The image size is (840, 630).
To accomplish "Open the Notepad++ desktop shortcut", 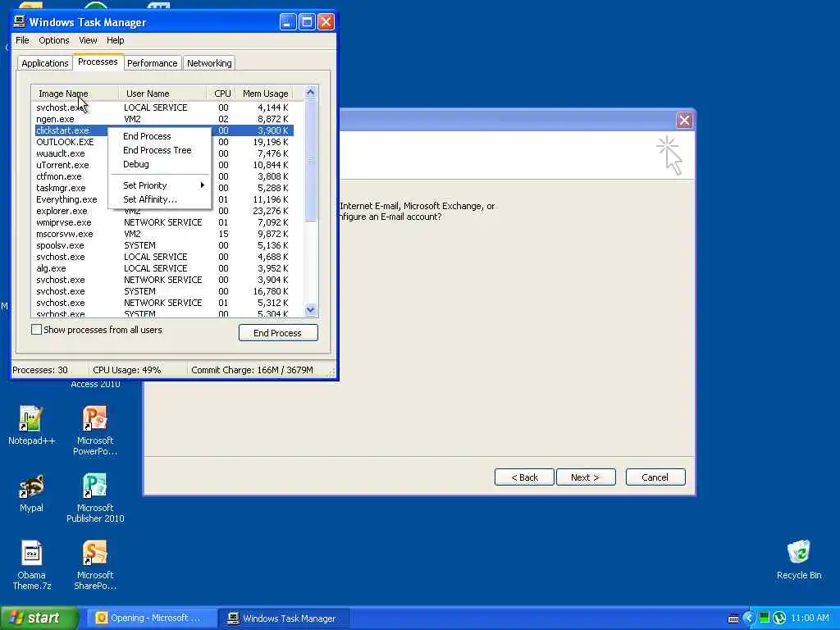I will pos(31,426).
